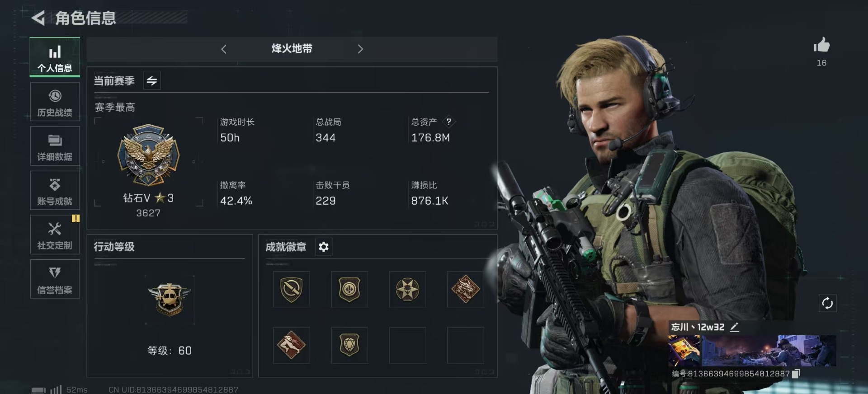Switch to previous game mode with left chevron
This screenshot has width=868, height=394.
click(224, 49)
